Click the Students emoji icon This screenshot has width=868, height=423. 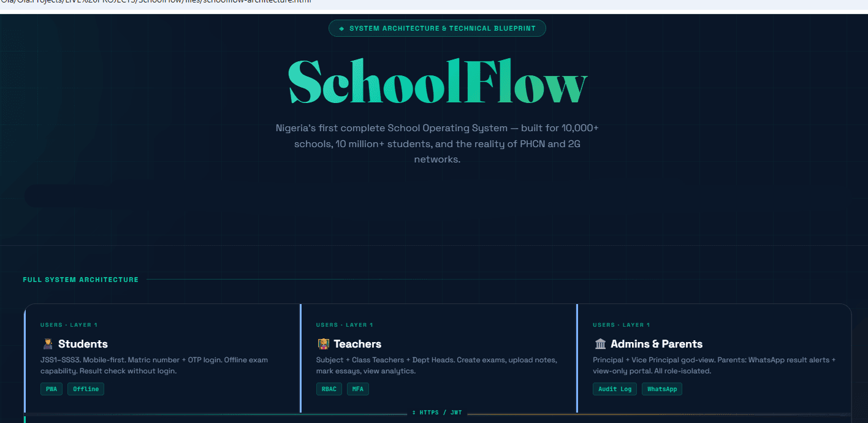coord(48,344)
